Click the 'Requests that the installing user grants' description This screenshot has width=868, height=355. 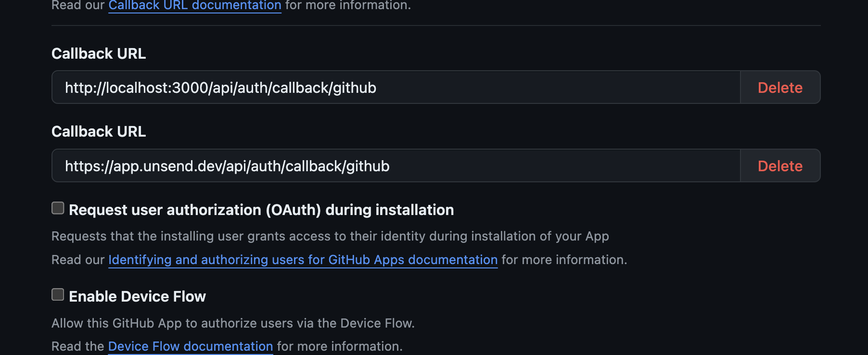pos(330,236)
